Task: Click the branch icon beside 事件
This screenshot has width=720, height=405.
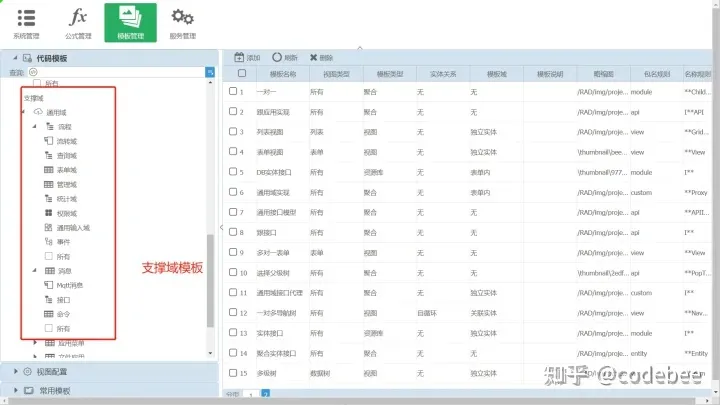Action: 48,242
